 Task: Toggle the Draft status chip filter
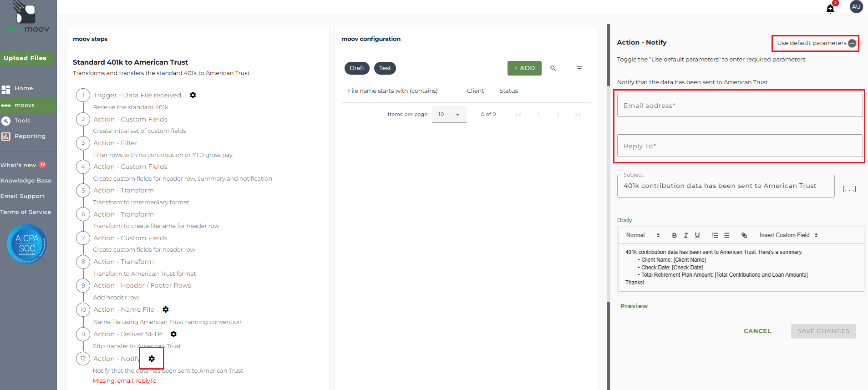click(x=357, y=68)
